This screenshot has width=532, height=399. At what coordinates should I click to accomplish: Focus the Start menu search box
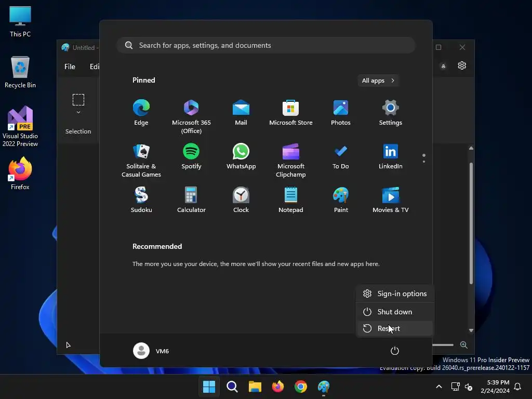tap(266, 46)
